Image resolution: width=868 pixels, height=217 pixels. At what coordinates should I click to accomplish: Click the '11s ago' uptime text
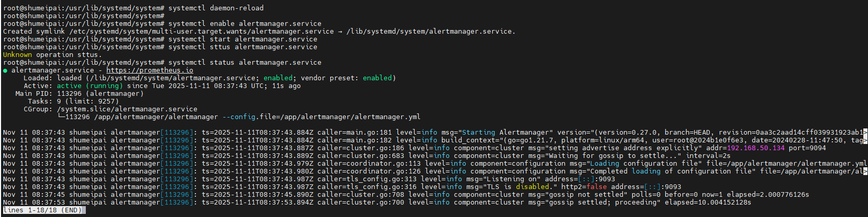click(x=286, y=86)
